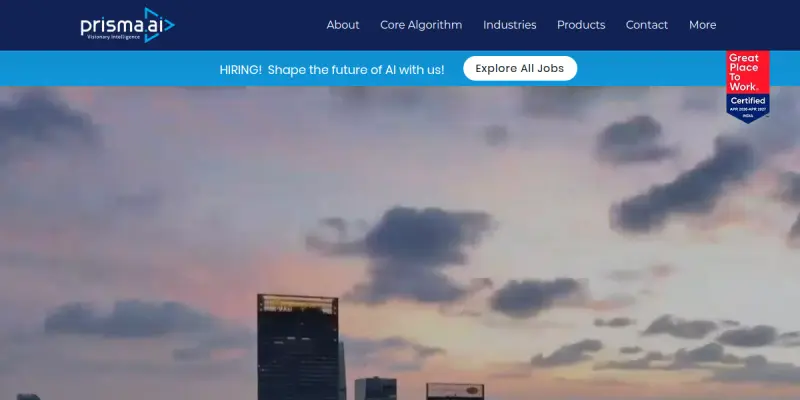Image resolution: width=800 pixels, height=400 pixels.
Task: Go to the Contact page
Action: [x=647, y=25]
